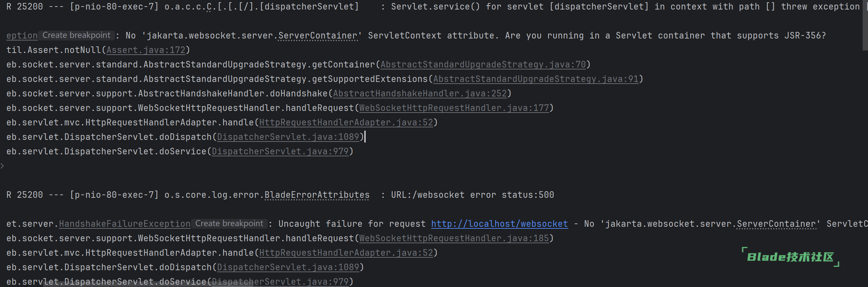Open the Assert.java:172 link

pos(146,50)
